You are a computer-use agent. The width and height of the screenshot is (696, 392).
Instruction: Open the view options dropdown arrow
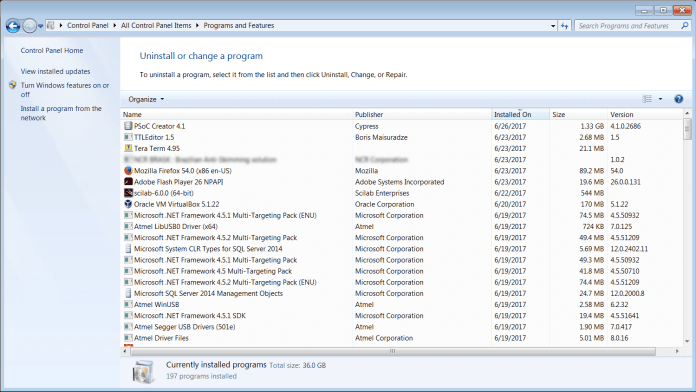coord(660,99)
